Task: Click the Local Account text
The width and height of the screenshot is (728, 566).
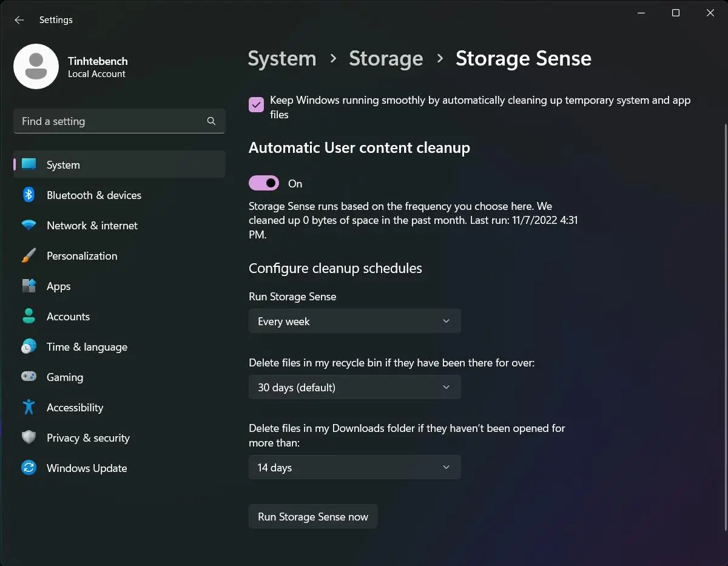Action: click(96, 74)
